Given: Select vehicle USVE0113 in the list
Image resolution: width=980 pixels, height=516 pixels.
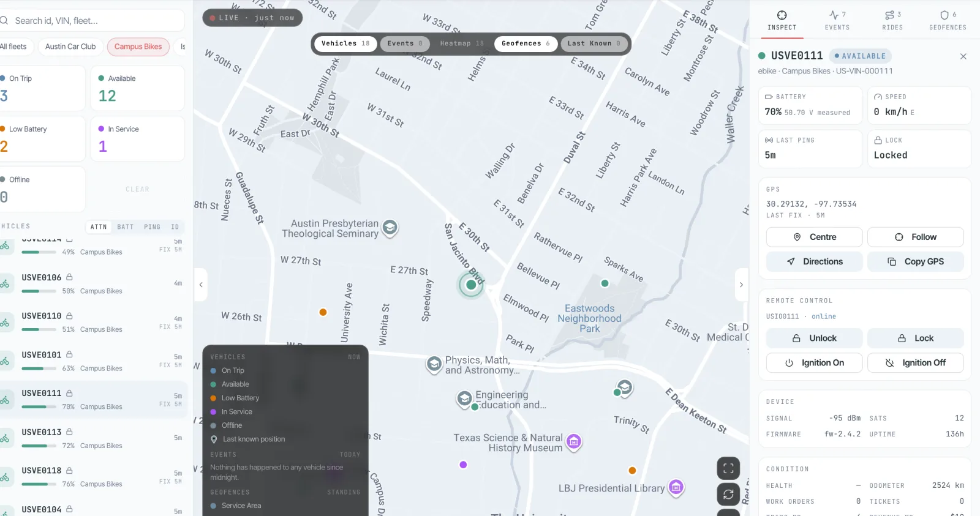Looking at the screenshot, I should pyautogui.click(x=93, y=438).
